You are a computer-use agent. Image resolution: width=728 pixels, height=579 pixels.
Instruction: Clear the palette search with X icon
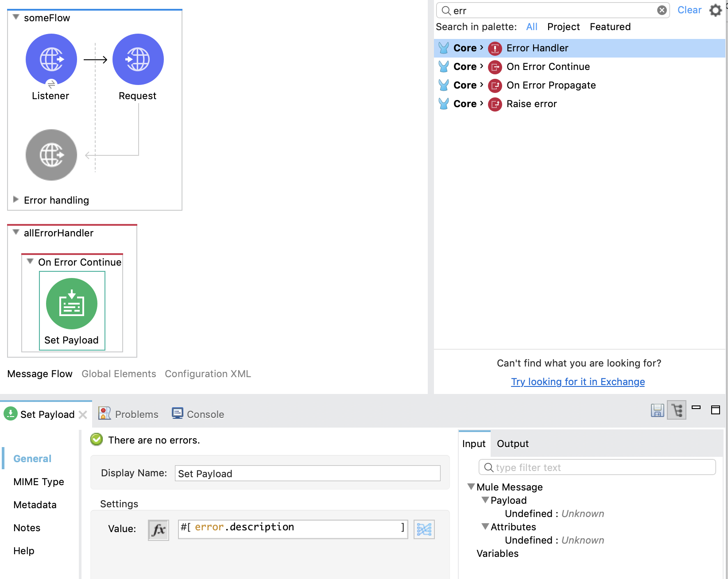(662, 10)
